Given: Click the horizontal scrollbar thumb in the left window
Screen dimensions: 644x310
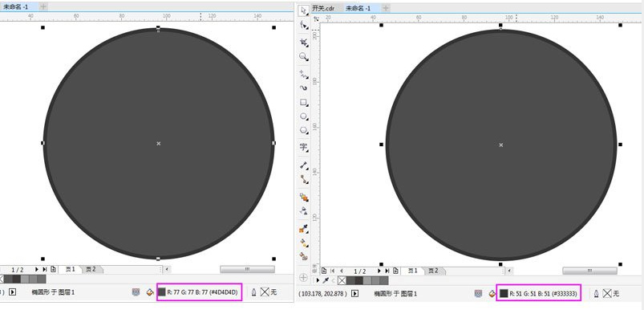Looking at the screenshot, I should pyautogui.click(x=247, y=269).
